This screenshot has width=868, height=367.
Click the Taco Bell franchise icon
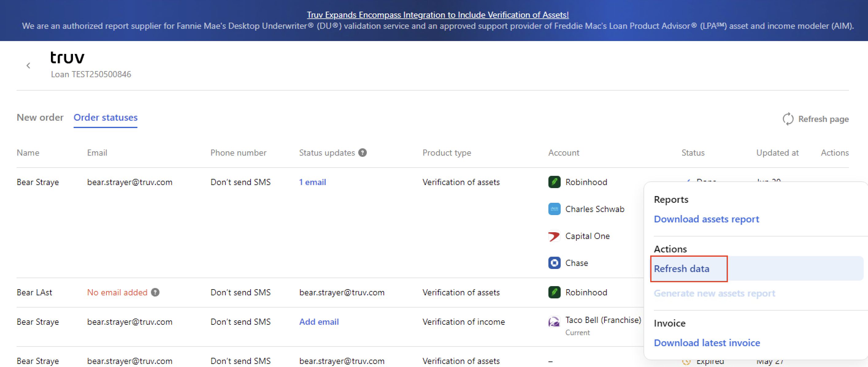pyautogui.click(x=554, y=322)
